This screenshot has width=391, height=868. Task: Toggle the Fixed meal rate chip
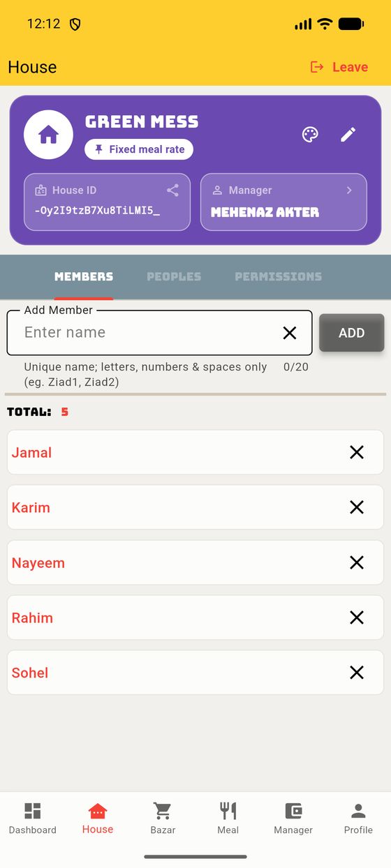(x=139, y=149)
